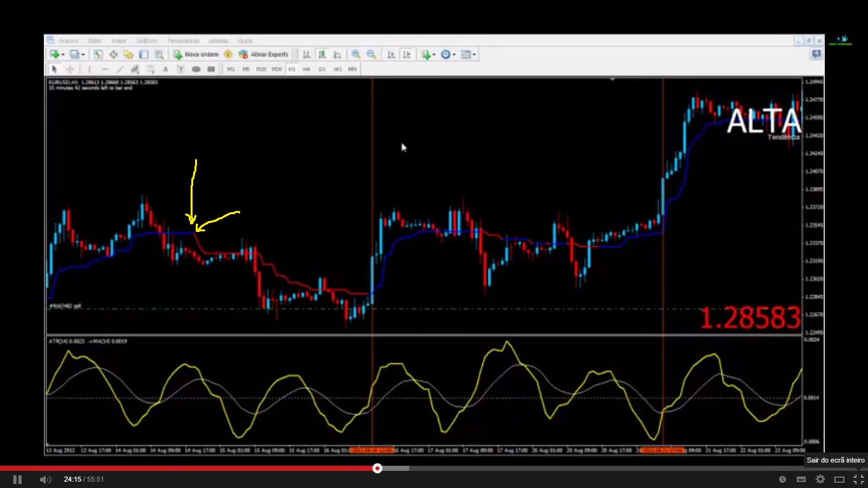This screenshot has height=488, width=868.
Task: Switch to the M1 timeframe
Action: 231,69
